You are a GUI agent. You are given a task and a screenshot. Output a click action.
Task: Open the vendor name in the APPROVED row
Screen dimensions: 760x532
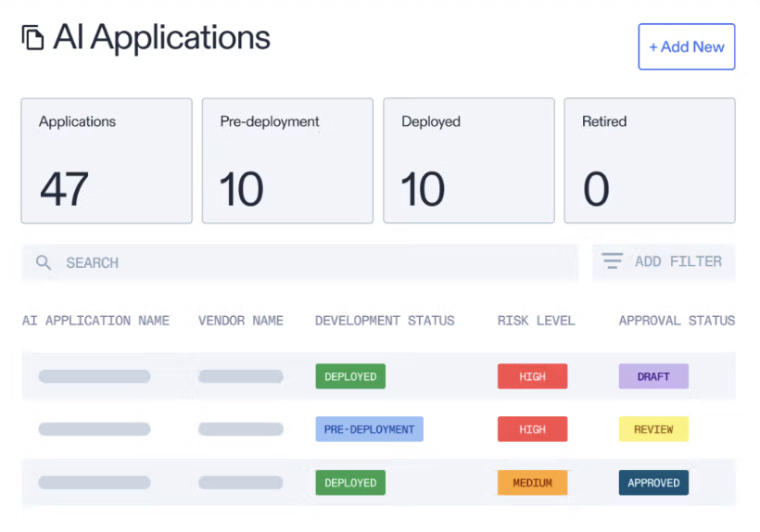pyautogui.click(x=241, y=483)
